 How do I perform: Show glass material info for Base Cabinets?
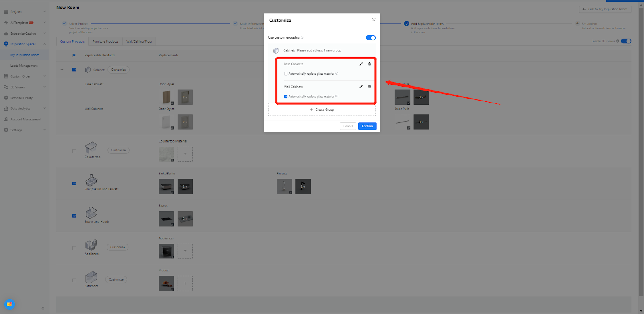(x=337, y=74)
